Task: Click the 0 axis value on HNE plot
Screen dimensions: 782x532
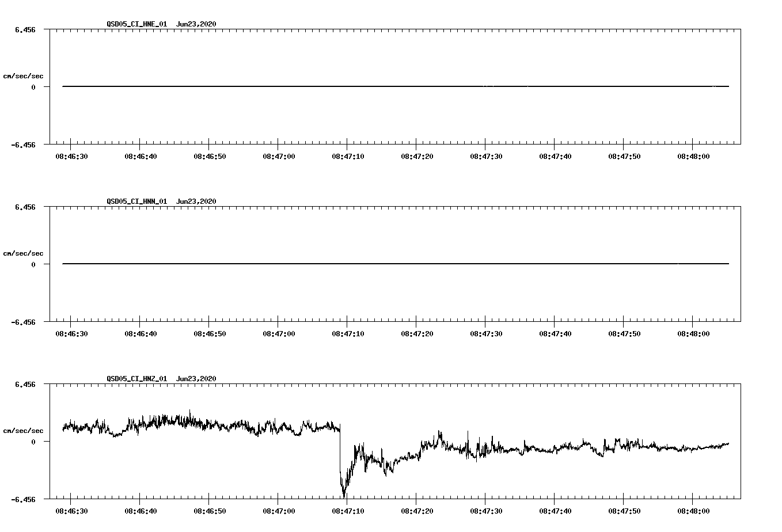Action: coord(33,87)
